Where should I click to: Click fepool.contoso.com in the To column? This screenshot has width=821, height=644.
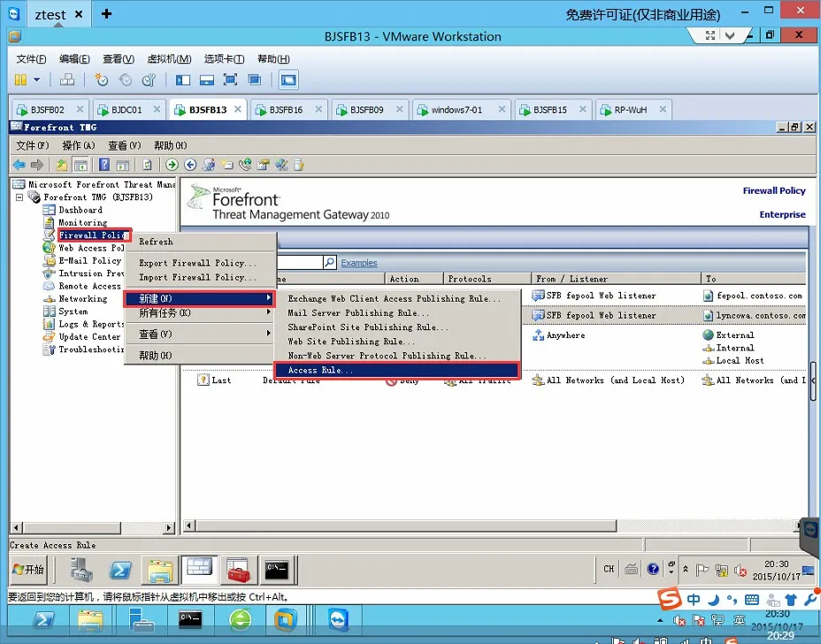[x=759, y=295]
